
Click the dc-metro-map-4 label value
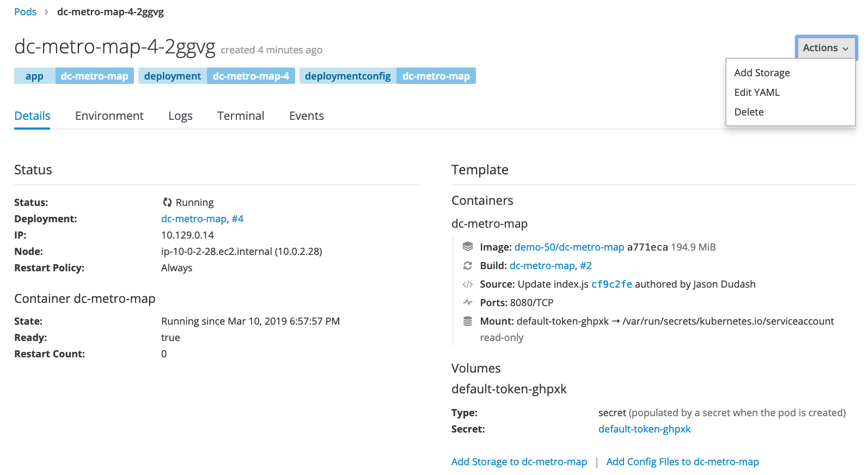tap(251, 76)
